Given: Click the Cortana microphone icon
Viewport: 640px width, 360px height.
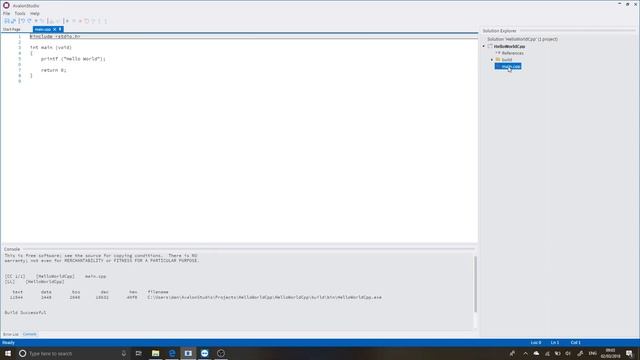Looking at the screenshot, I should click(x=124, y=353).
